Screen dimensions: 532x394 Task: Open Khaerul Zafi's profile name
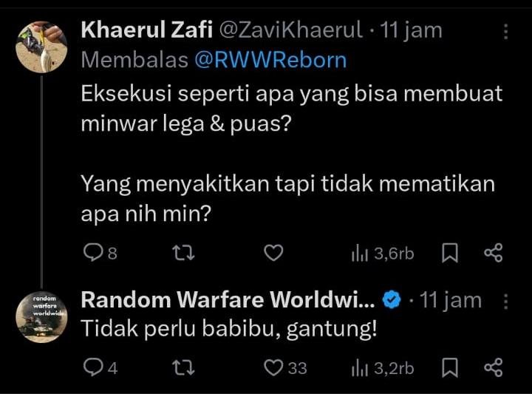(146, 30)
